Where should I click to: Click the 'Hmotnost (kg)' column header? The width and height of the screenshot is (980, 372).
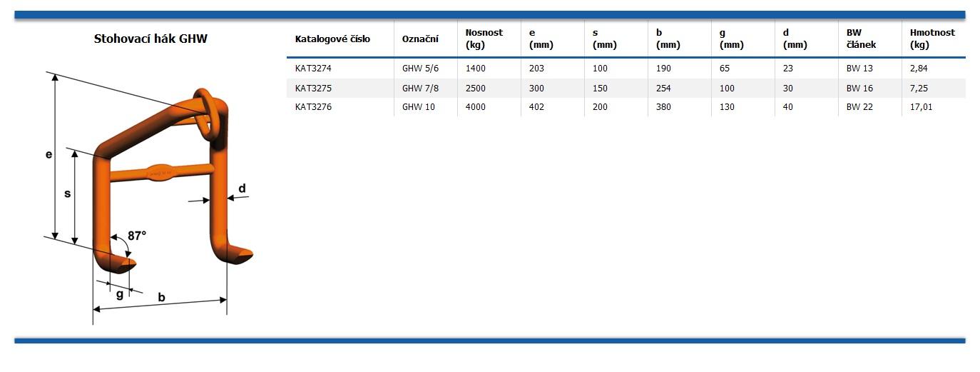[x=932, y=39]
